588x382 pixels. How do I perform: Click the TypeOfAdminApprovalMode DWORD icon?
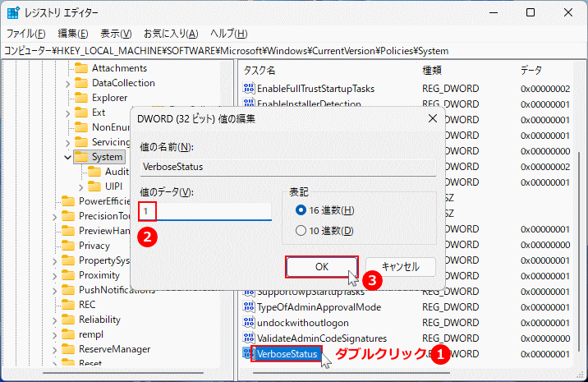coord(248,307)
